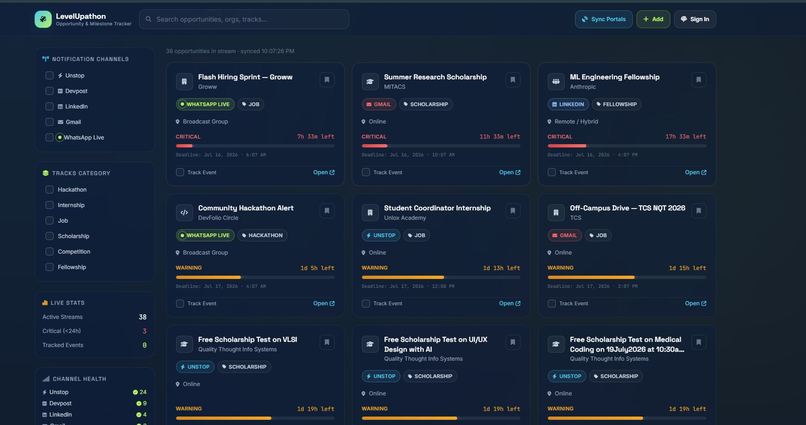Click the Off-Campus Drive TCS warning progress bar
806x425 pixels.
(627, 277)
